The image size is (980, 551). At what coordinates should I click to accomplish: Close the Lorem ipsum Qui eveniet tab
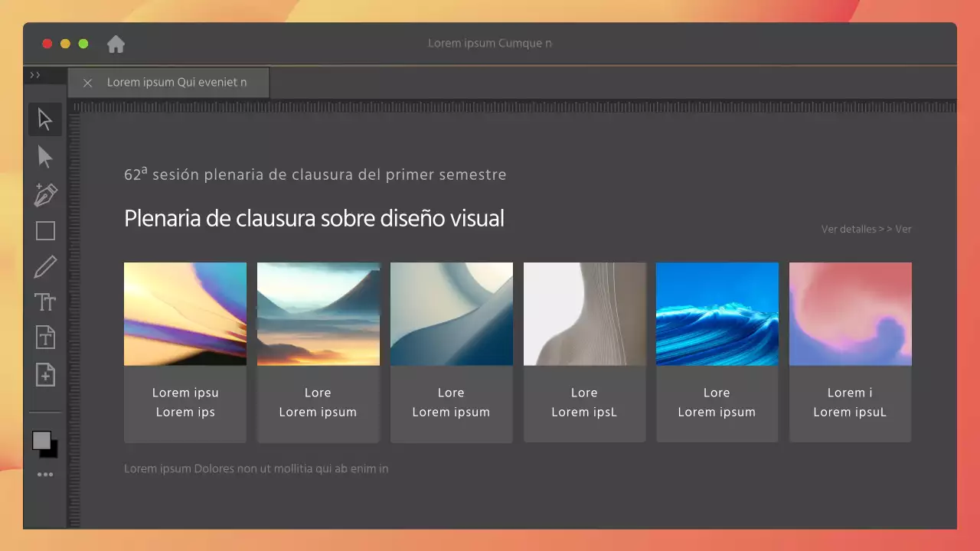(87, 83)
